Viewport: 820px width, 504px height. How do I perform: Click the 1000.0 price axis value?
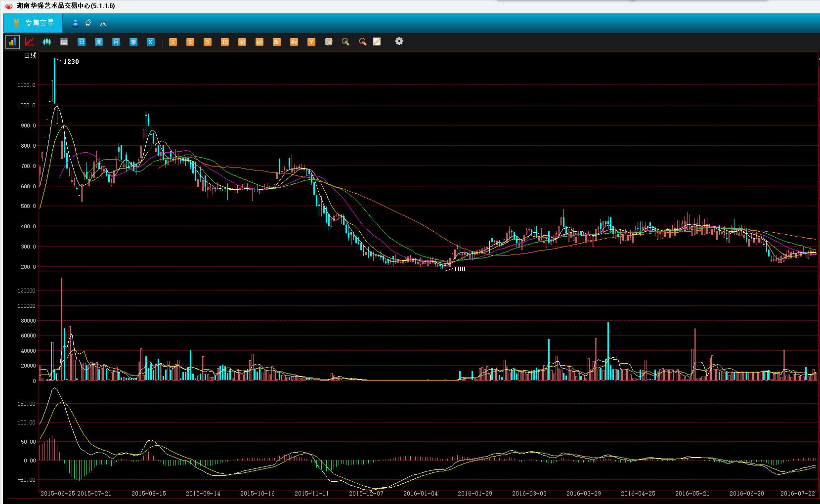point(26,105)
